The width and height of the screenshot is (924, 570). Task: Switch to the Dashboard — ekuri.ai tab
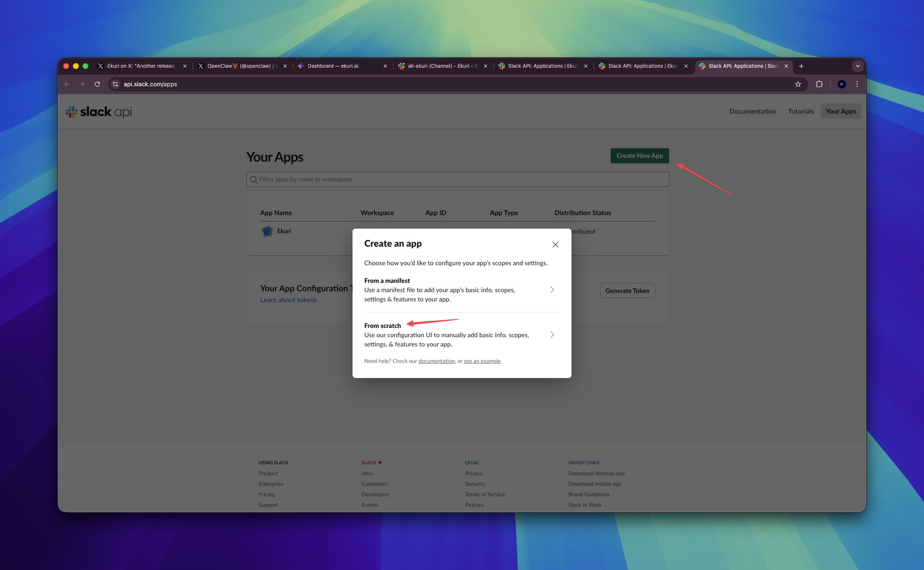click(x=333, y=66)
